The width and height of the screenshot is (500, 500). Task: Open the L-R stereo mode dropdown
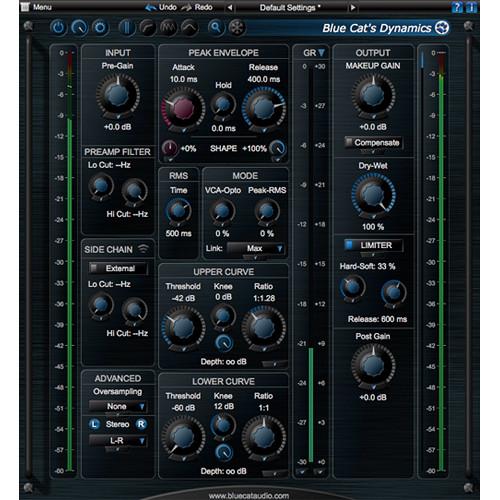click(118, 441)
